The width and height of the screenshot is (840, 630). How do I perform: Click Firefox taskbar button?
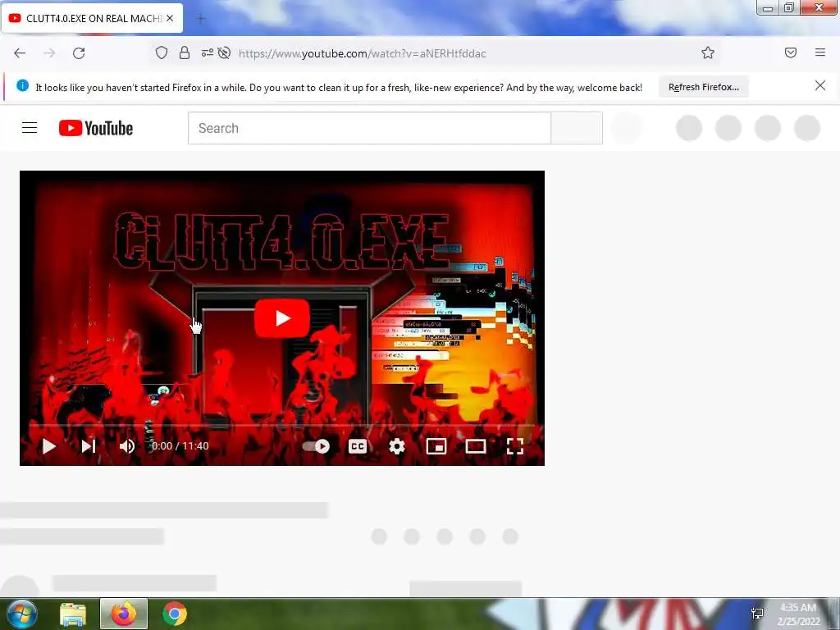coord(124,614)
